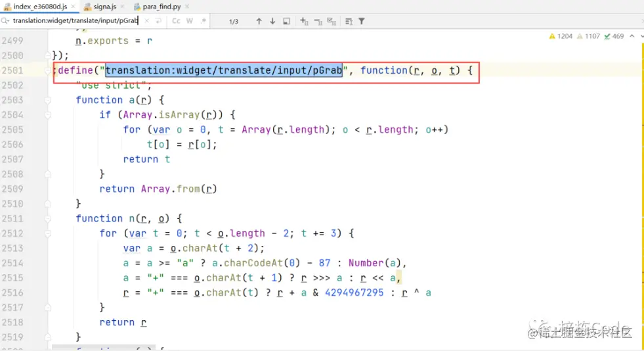The image size is (644, 351).
Task: Unselect the current occurrence
Action: click(x=318, y=21)
